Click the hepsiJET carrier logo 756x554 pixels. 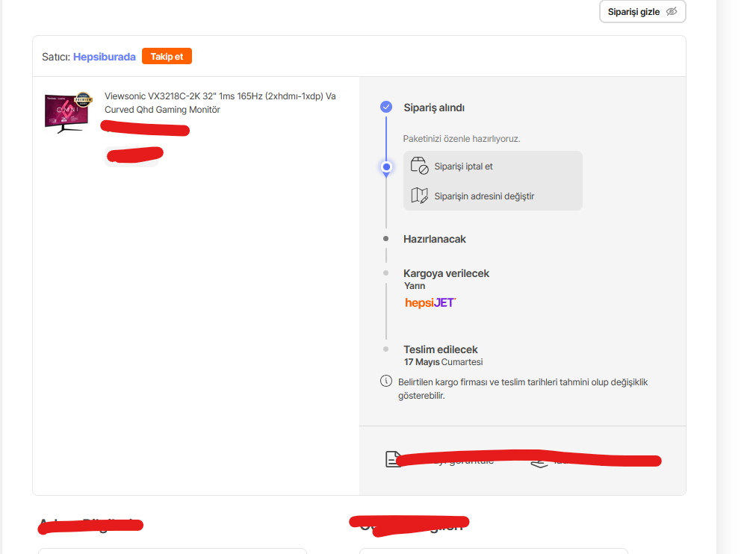pos(430,302)
